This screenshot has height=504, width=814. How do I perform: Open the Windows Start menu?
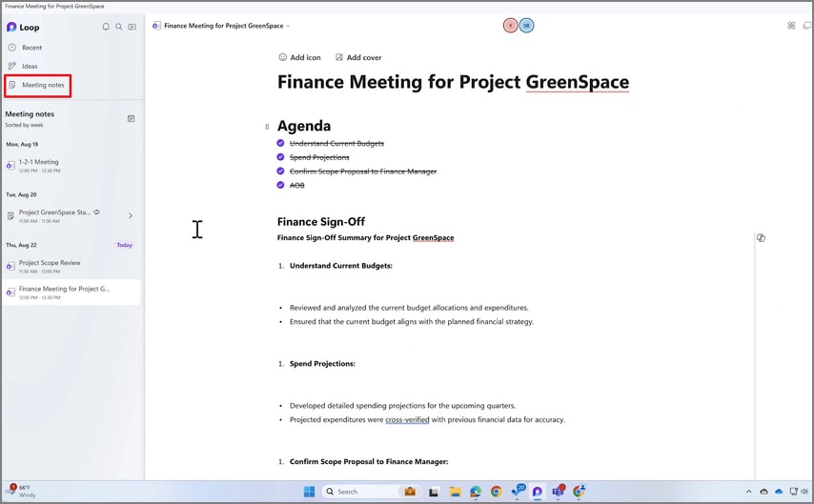coord(309,492)
